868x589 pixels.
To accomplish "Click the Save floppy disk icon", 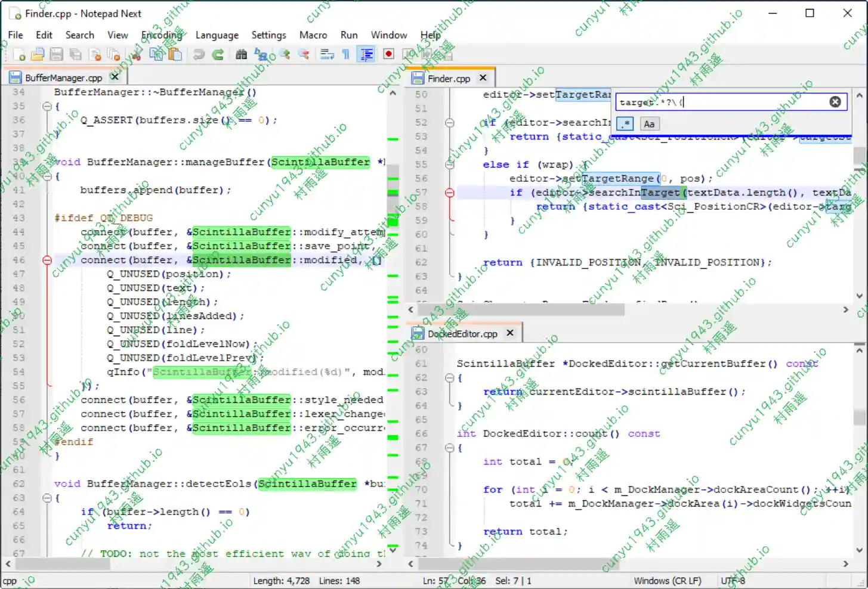I will (56, 54).
